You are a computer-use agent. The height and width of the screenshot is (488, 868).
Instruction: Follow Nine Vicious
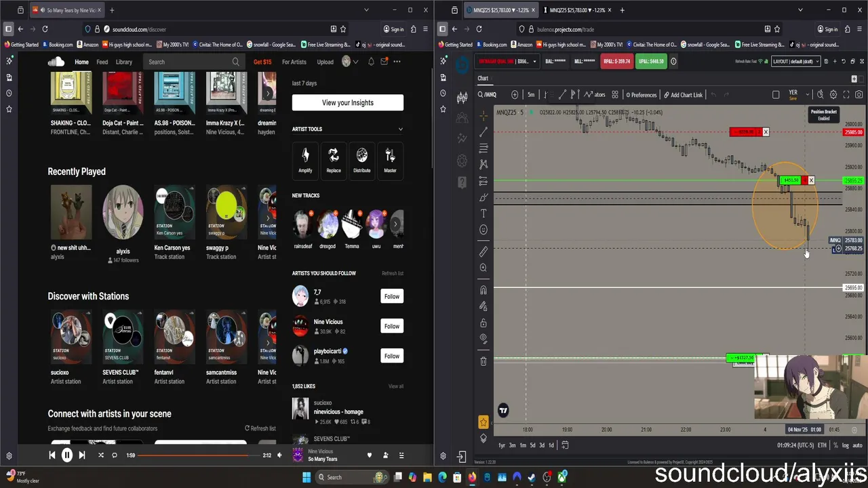click(392, 326)
